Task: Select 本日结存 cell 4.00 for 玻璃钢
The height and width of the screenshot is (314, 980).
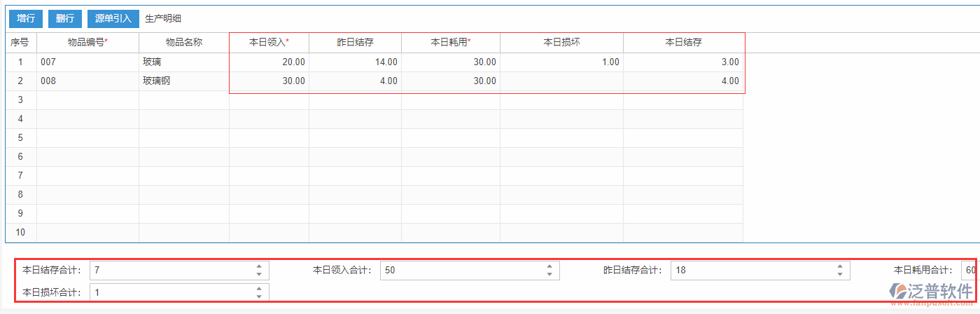Action: point(683,81)
